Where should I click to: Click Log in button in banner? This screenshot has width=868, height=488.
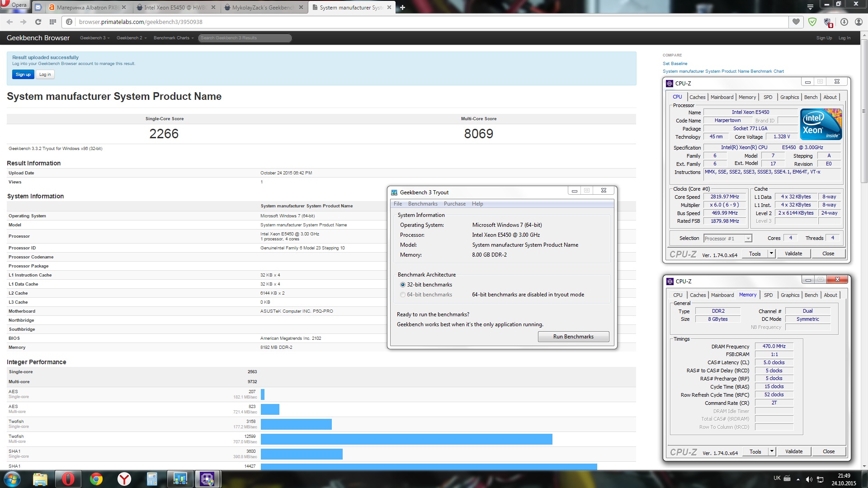(45, 75)
